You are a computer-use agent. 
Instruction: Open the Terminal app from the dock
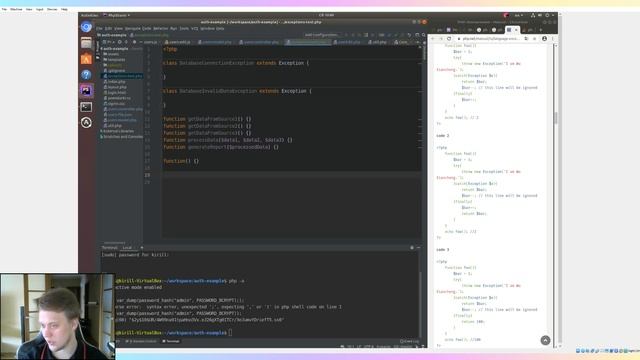pos(86,107)
